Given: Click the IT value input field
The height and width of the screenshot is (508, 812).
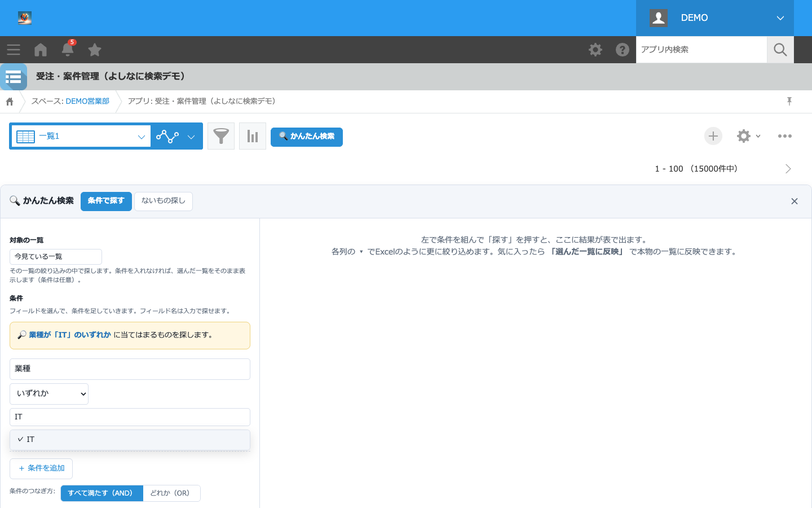Looking at the screenshot, I should click(x=130, y=417).
